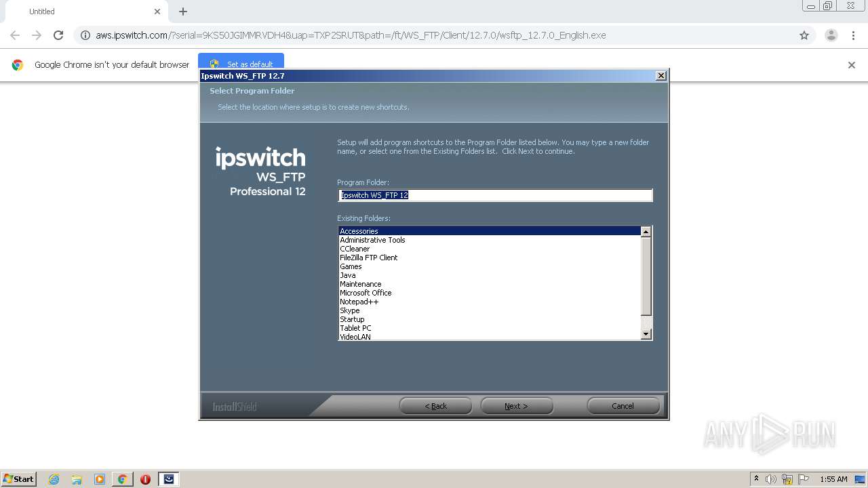Open Chrome profile avatar menu
This screenshot has height=488, width=868.
[x=831, y=35]
